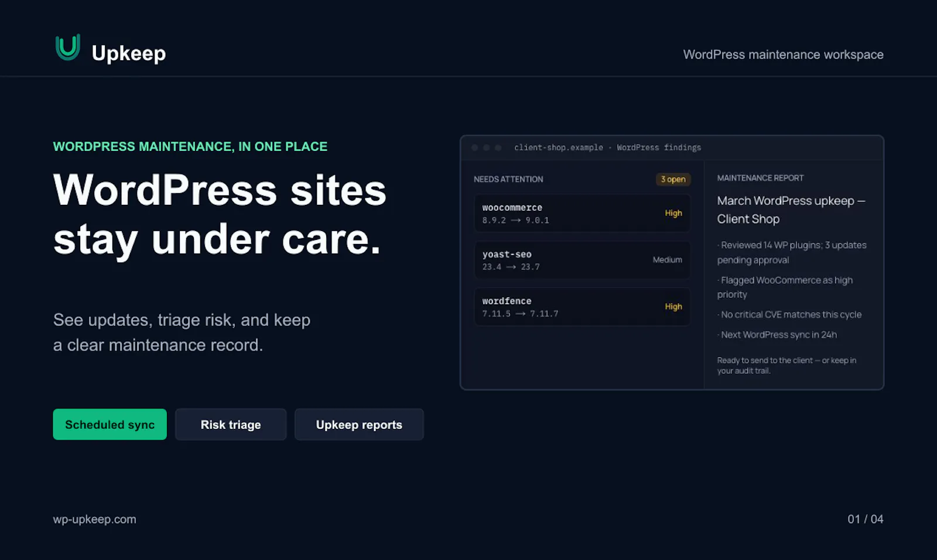Image resolution: width=937 pixels, height=560 pixels.
Task: Click the NEEDS ATTENTION heading
Action: click(508, 179)
